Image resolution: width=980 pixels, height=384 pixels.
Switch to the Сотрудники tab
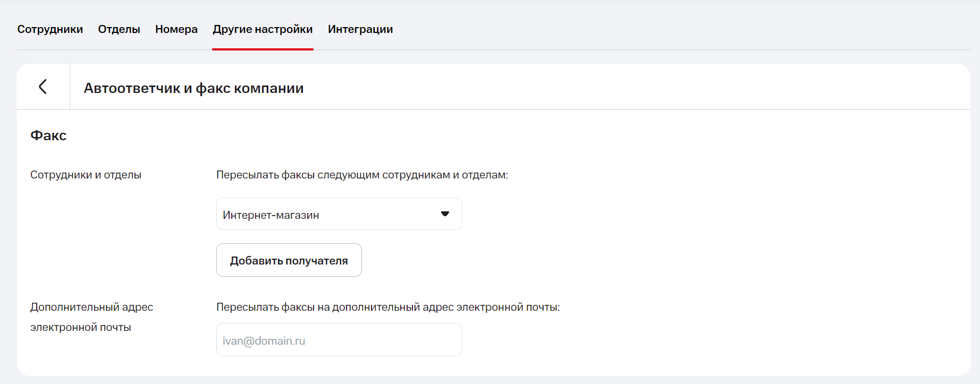point(50,29)
